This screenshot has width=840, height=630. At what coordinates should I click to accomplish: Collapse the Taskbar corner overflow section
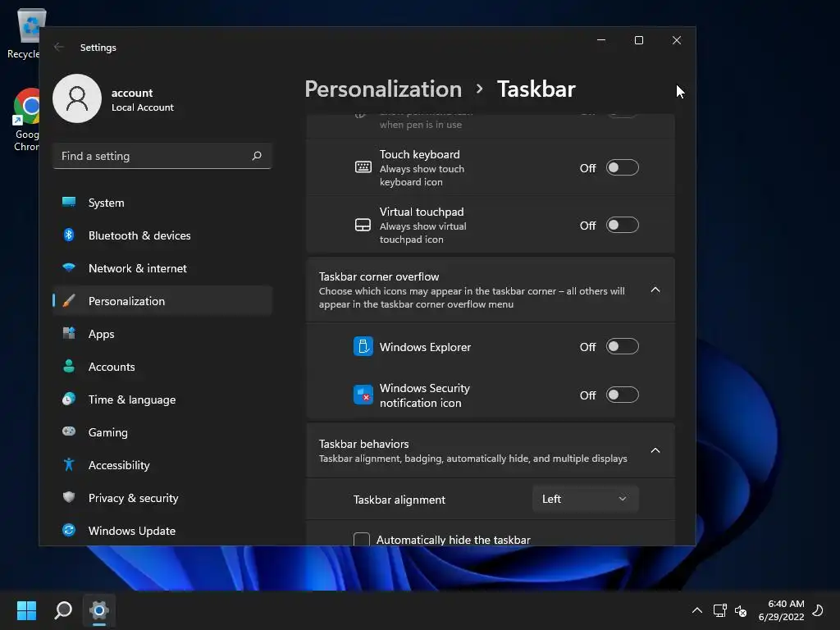655,290
